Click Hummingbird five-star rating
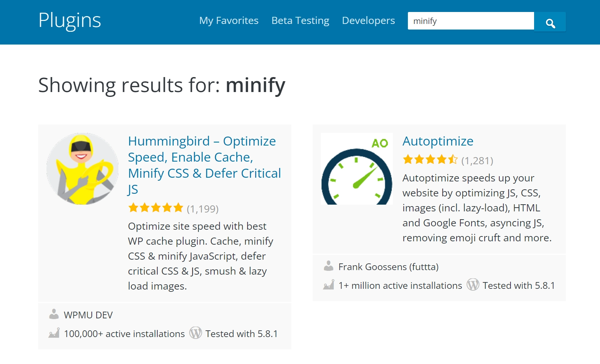 tap(156, 208)
